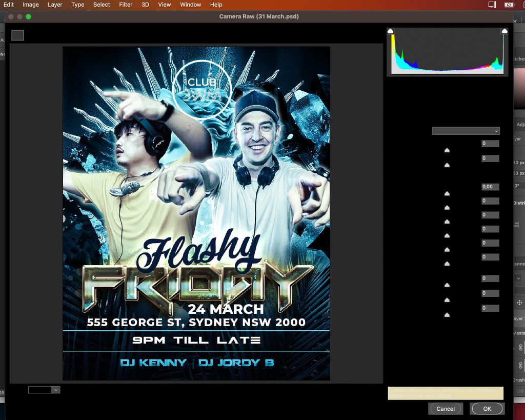The image size is (525, 420).
Task: Open the Window menu
Action: coord(191,5)
